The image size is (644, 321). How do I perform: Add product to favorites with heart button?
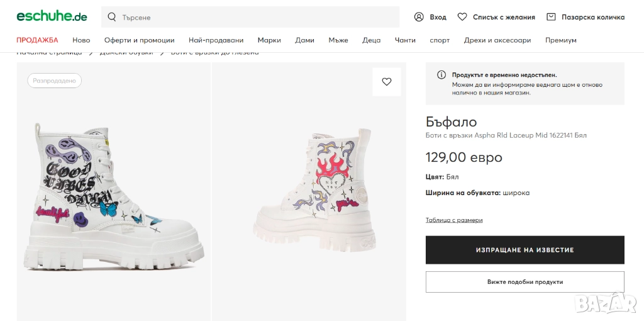[386, 82]
